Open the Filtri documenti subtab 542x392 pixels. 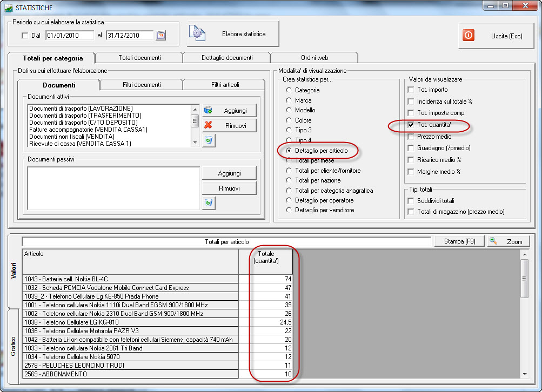(142, 85)
